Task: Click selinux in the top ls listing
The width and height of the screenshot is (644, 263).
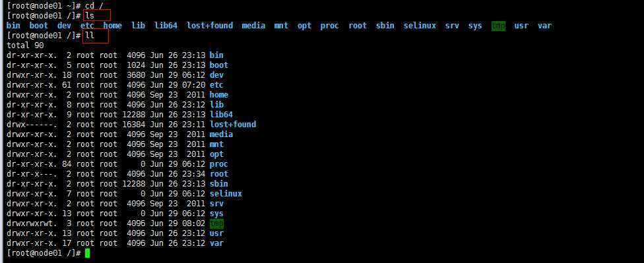Action: (x=420, y=26)
